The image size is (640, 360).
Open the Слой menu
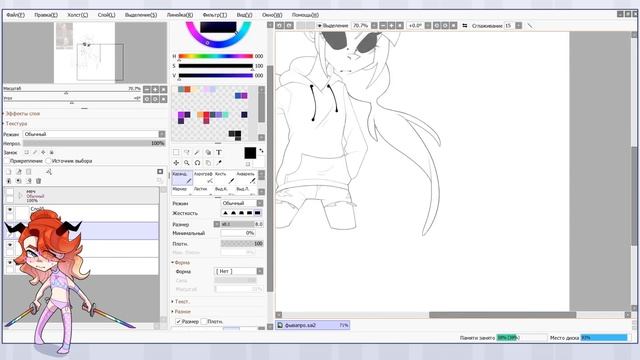(106, 15)
